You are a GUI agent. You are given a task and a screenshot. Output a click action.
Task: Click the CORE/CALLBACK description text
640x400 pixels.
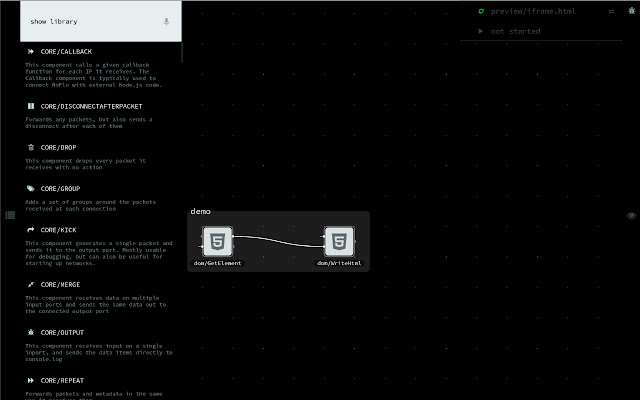93,75
